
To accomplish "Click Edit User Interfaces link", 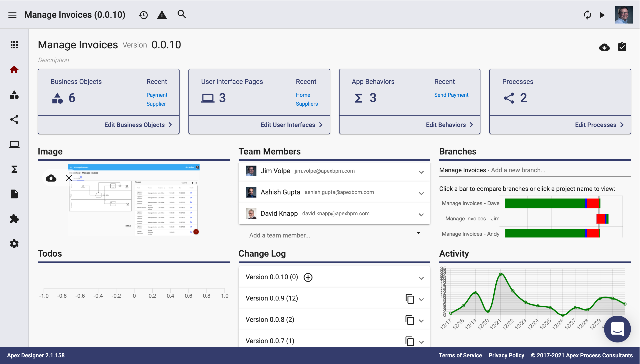I will point(291,125).
